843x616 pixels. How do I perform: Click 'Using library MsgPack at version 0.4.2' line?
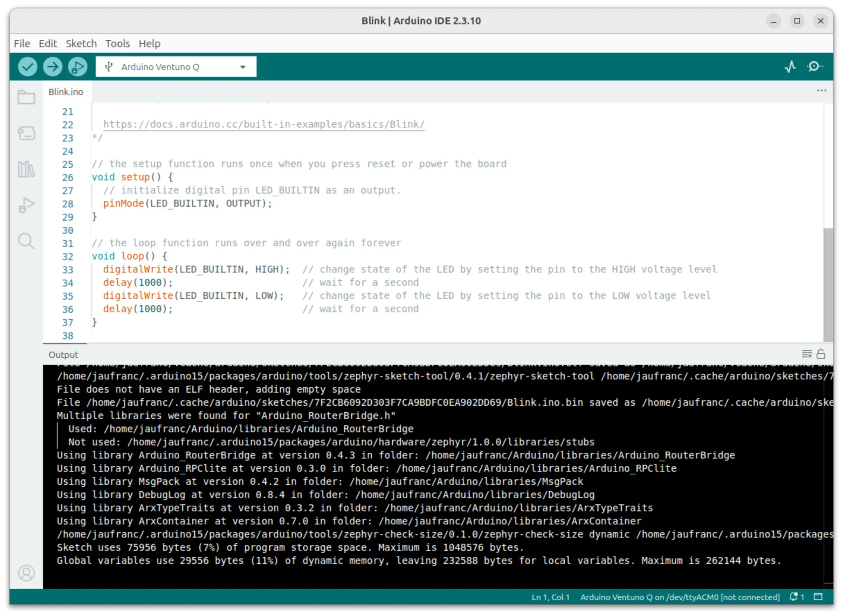click(x=320, y=481)
